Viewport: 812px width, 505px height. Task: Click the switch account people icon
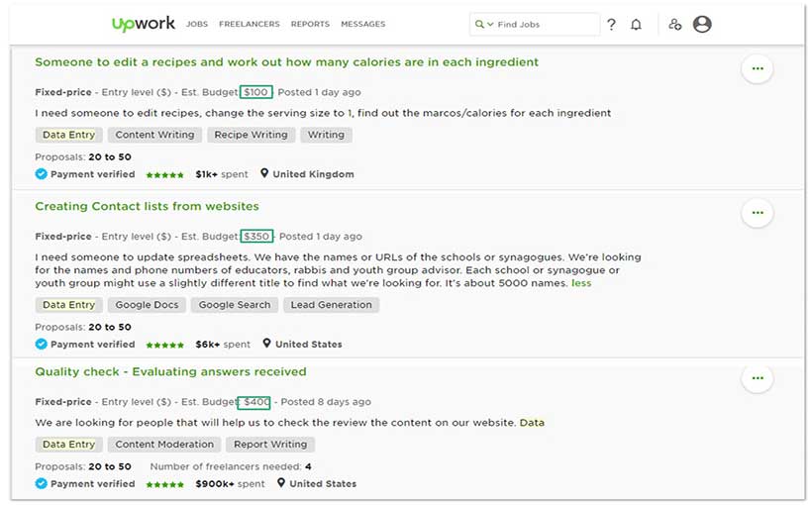point(674,25)
